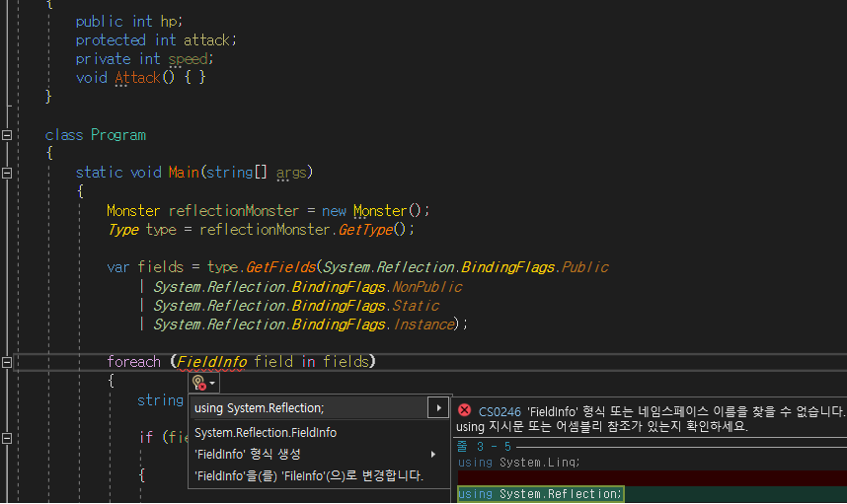Click the reflectionMonster variable declaration

click(x=233, y=210)
